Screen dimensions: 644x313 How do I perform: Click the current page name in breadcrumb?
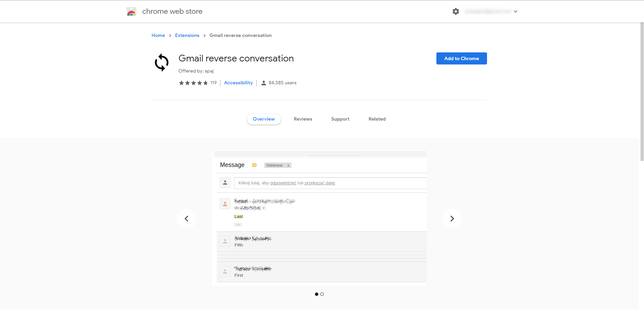tap(240, 35)
